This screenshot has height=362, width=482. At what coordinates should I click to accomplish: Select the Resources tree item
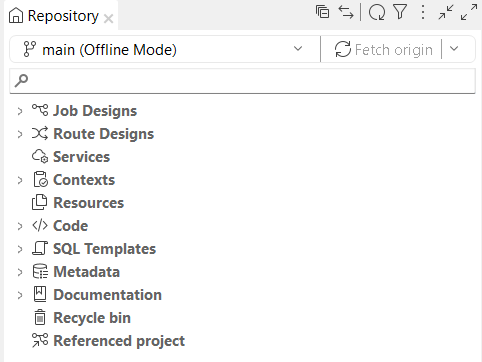pos(89,203)
